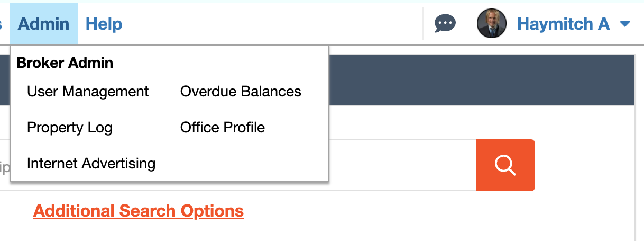This screenshot has height=241, width=644.
Task: Click the Haymitch A username
Action: click(x=563, y=24)
